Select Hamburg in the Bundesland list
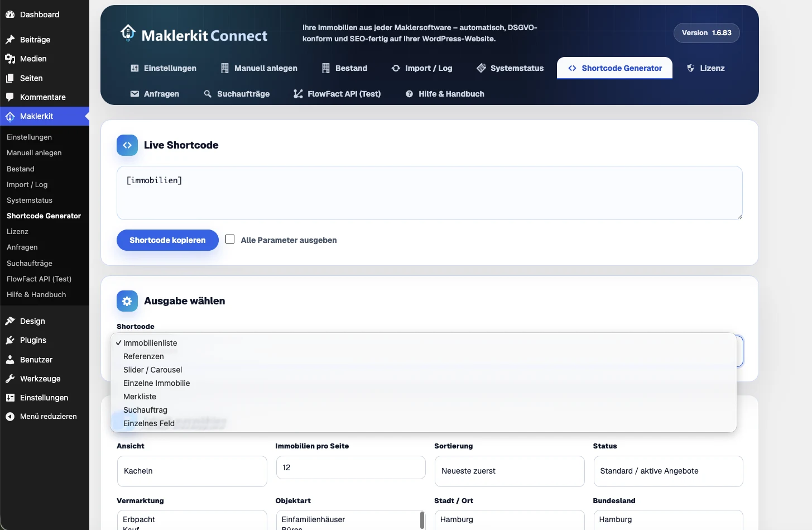 tap(616, 519)
